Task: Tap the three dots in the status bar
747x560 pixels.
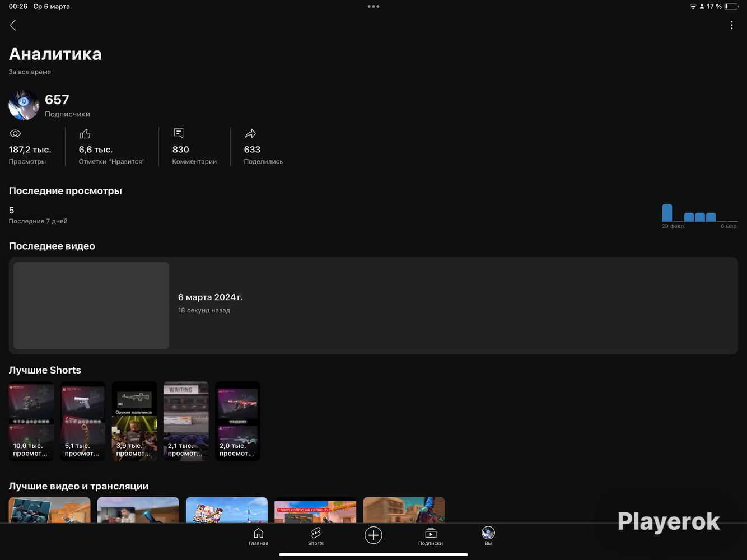Action: pyautogui.click(x=373, y=7)
